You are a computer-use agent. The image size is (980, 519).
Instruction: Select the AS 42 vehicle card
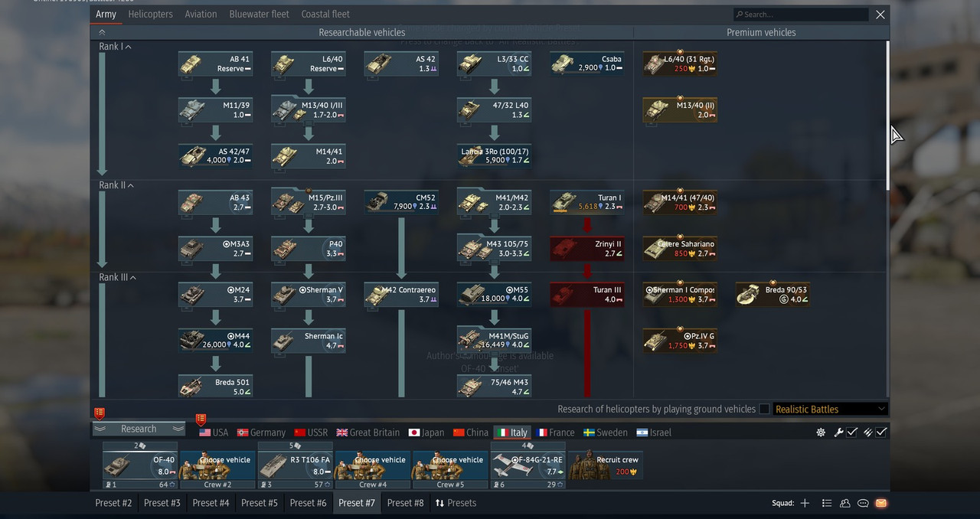click(x=401, y=64)
